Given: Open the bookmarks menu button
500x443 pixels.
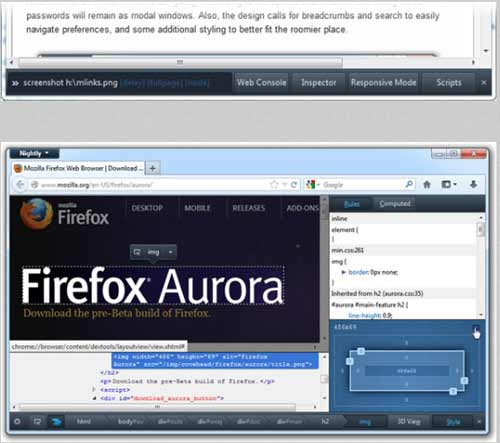Looking at the screenshot, I should coord(449,184).
